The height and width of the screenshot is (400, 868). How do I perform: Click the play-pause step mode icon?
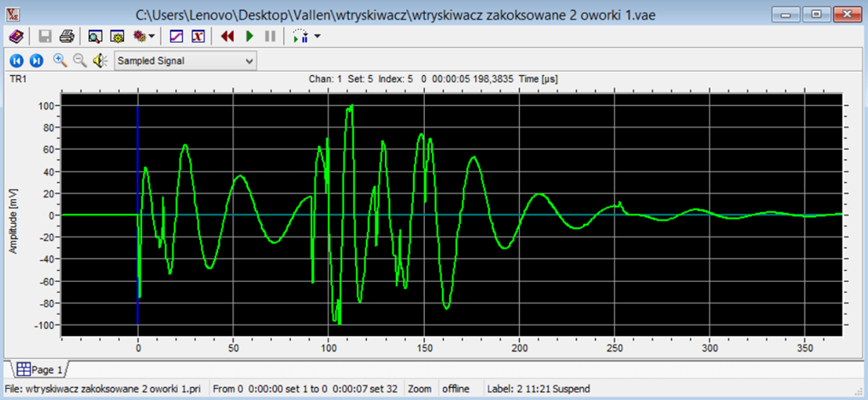(300, 37)
